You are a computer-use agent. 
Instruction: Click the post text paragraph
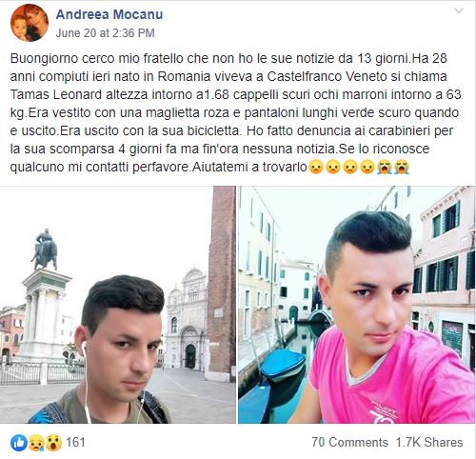[x=235, y=112]
